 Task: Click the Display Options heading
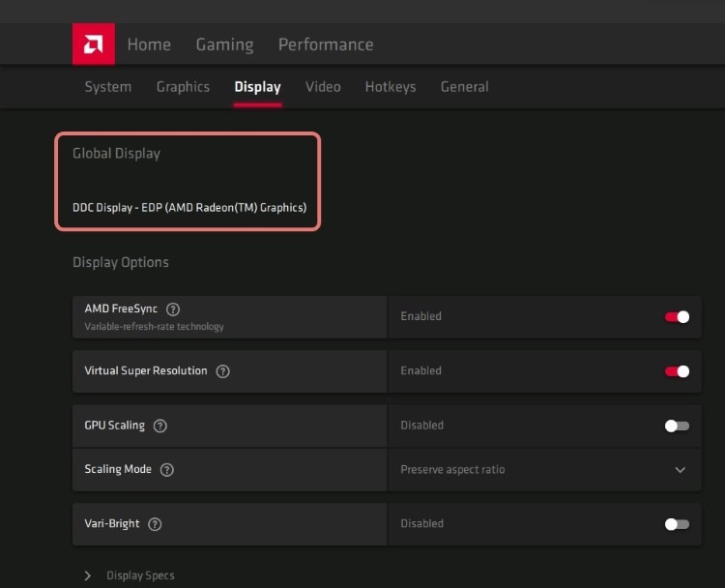coord(121,262)
